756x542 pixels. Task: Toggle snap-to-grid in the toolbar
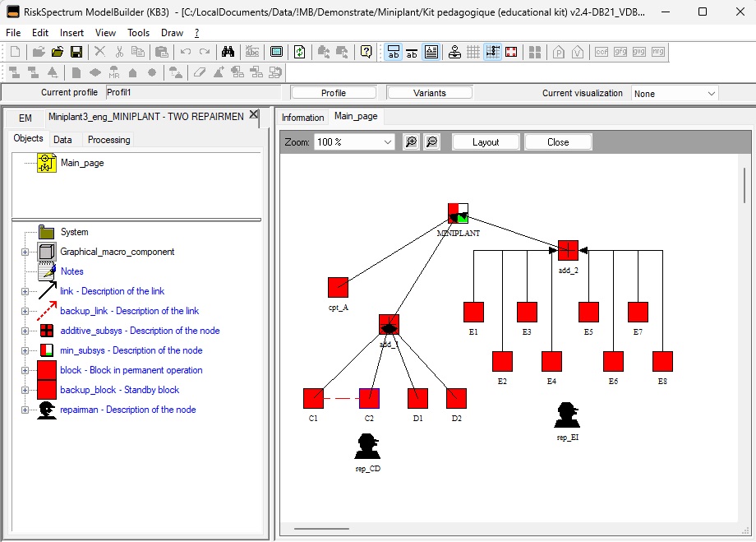click(493, 52)
